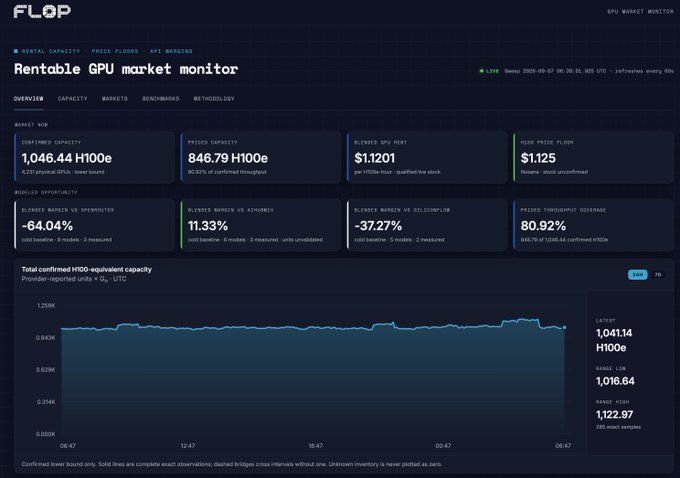Click the '1.258K' y-axis label
The height and width of the screenshot is (478, 680).
point(46,305)
